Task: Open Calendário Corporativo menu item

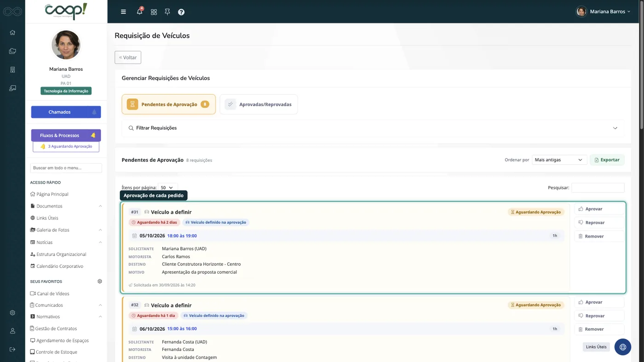Action: pyautogui.click(x=57, y=266)
